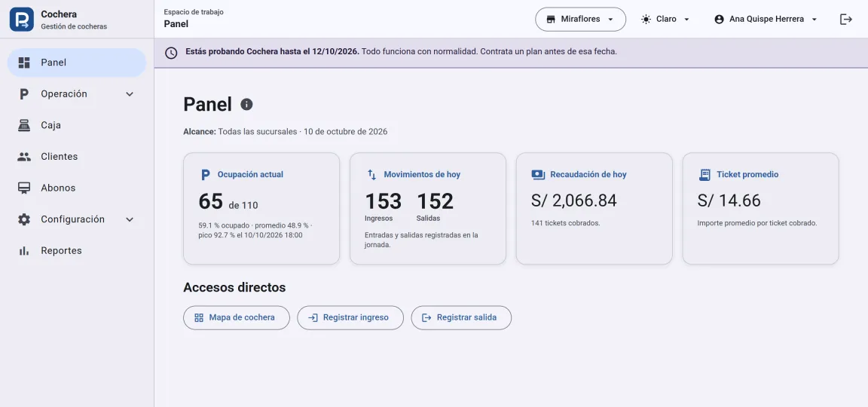868x407 pixels.
Task: Open the Configuración menu item
Action: [x=76, y=219]
